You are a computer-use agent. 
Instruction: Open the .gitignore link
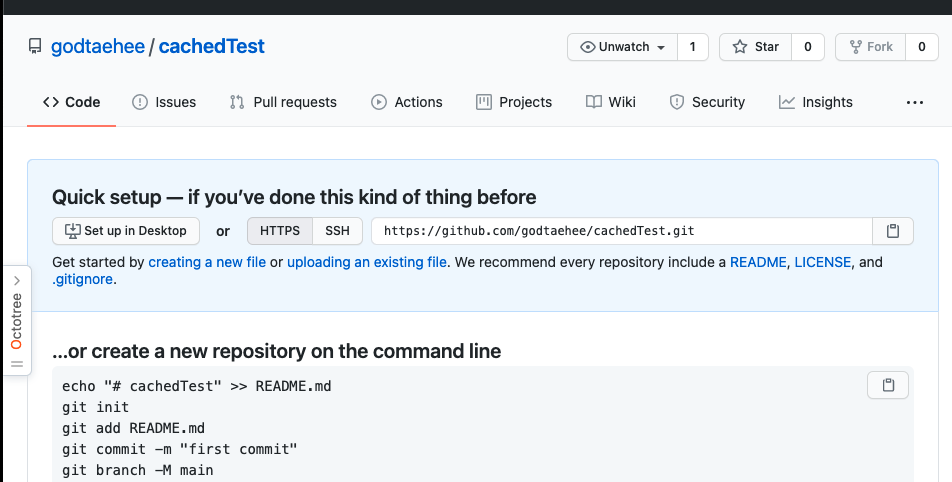pos(83,280)
